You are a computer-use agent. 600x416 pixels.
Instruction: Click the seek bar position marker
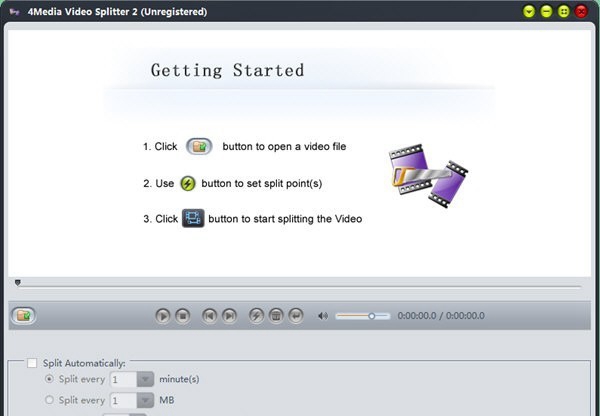point(18,283)
